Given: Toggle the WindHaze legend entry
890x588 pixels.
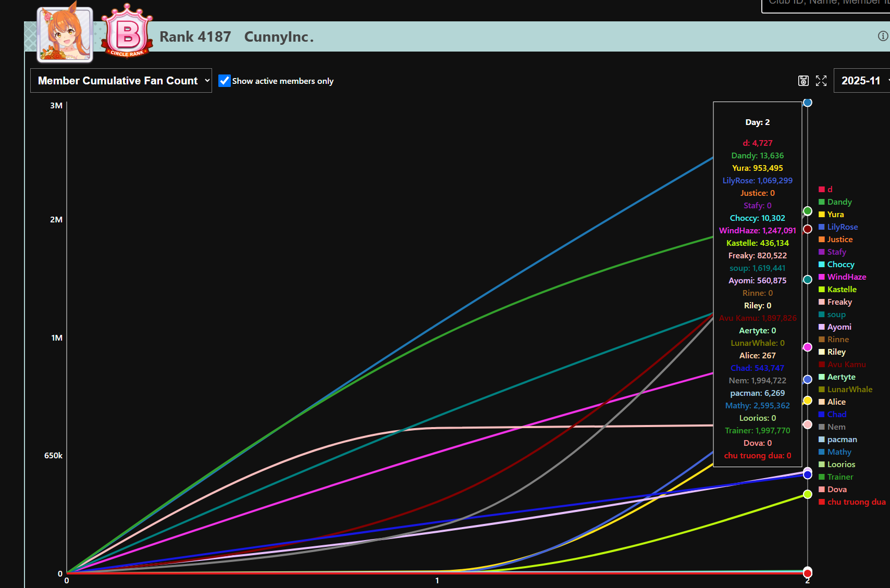Looking at the screenshot, I should coord(842,277).
